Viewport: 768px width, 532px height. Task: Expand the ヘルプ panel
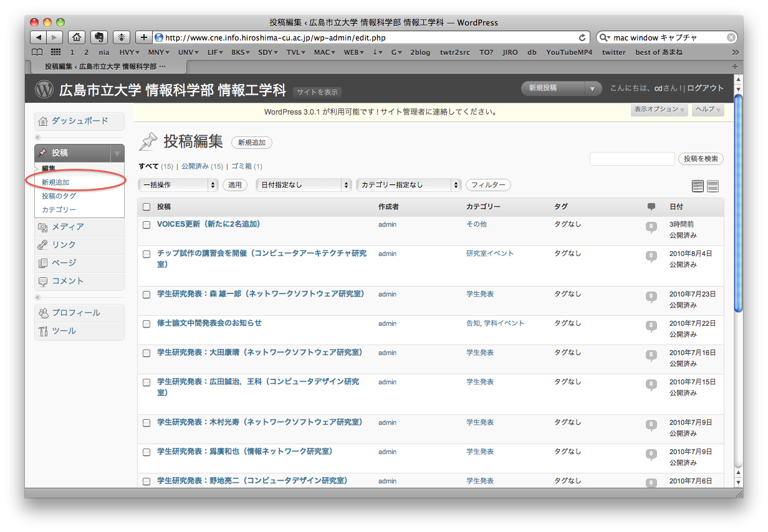708,110
